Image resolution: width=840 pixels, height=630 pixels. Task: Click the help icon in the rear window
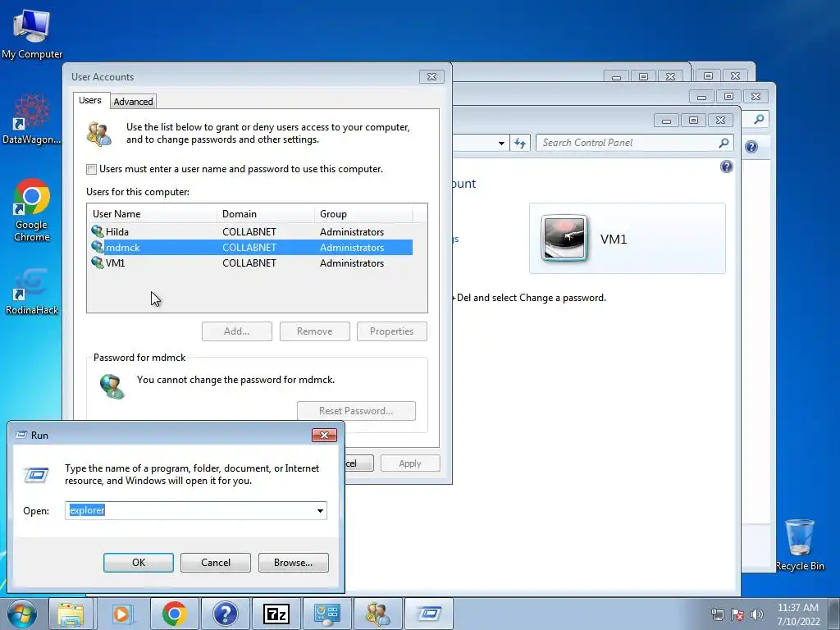click(x=751, y=147)
